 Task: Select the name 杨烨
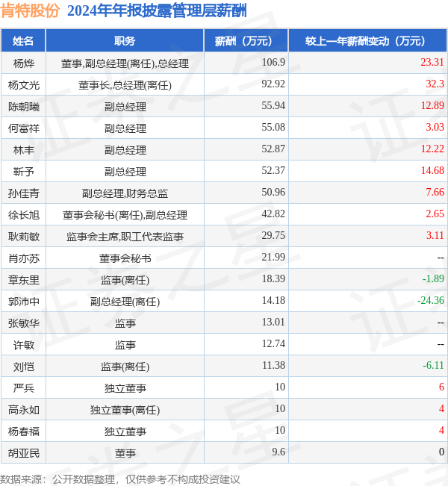tap(24, 63)
